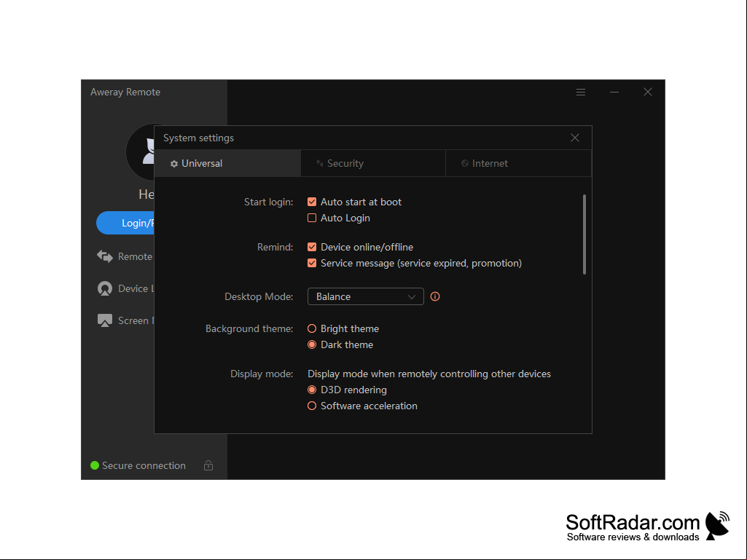Click the Screen sidebar icon
The image size is (747, 560).
point(105,320)
